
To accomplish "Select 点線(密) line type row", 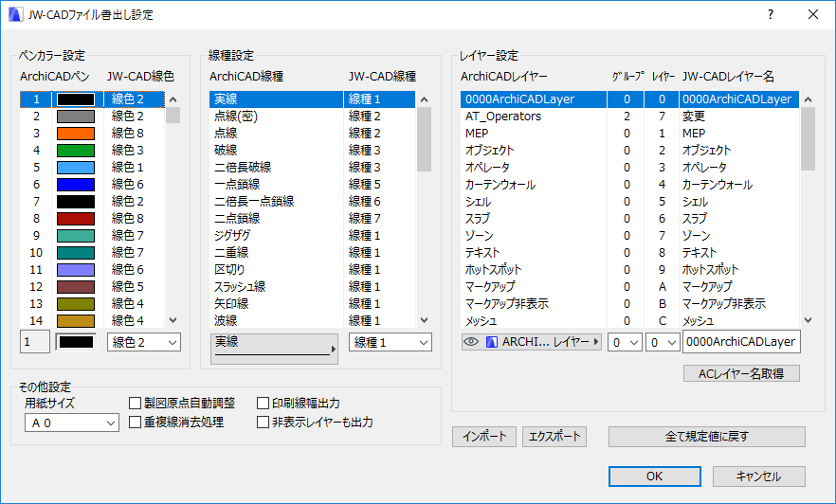I will click(x=313, y=117).
